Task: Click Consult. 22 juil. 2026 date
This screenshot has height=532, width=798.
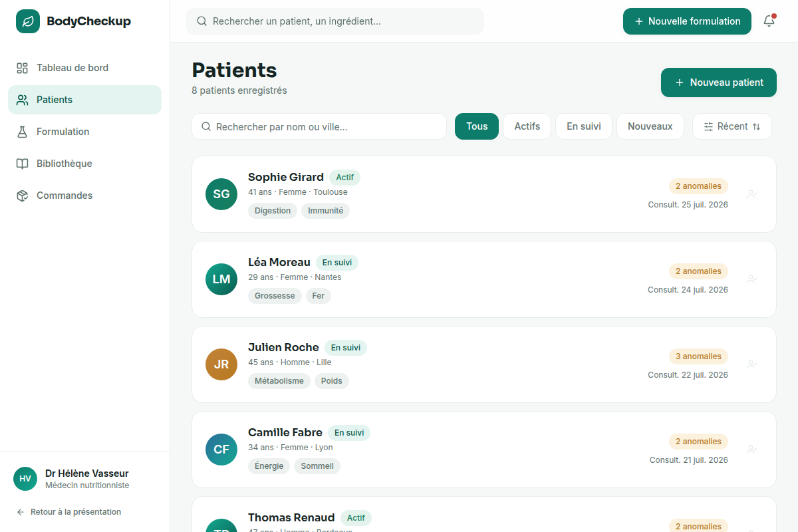Action: tap(688, 375)
